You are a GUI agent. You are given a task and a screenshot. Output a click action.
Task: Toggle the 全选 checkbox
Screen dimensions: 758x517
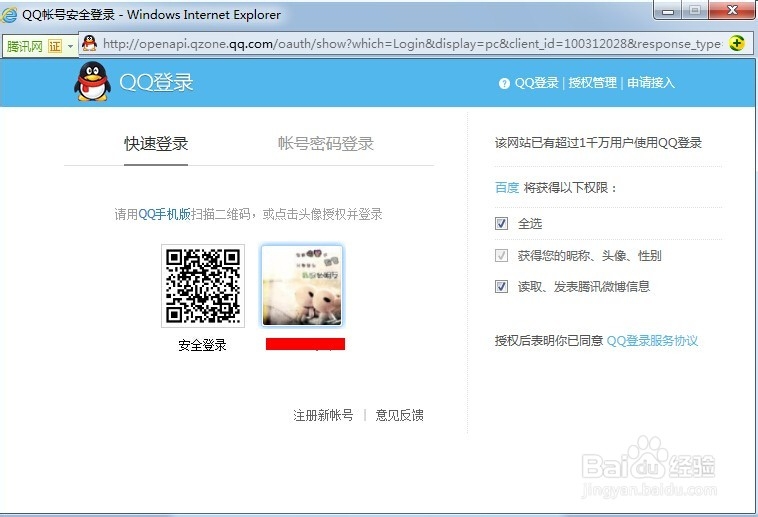[501, 223]
